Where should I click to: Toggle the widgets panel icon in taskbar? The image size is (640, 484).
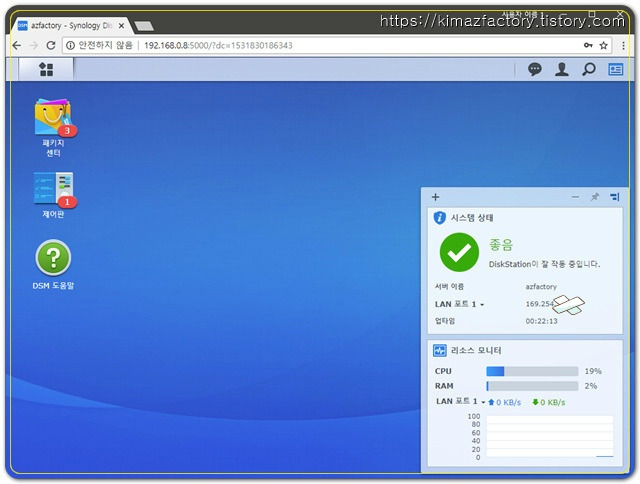coord(616,69)
